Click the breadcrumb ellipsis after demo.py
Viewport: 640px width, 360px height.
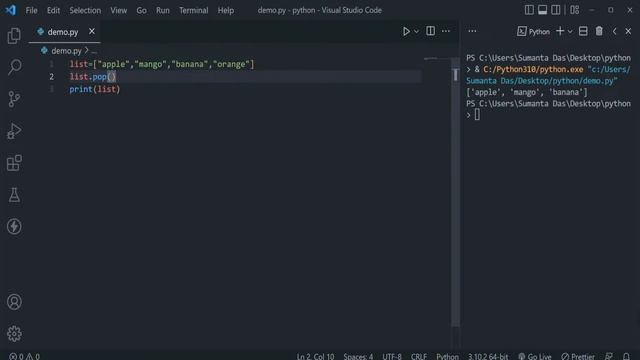click(x=94, y=51)
